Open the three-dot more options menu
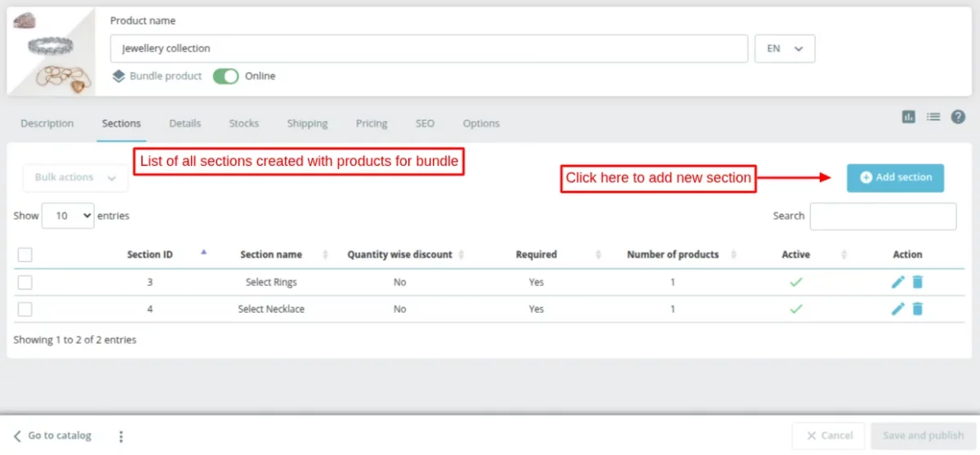 121,436
